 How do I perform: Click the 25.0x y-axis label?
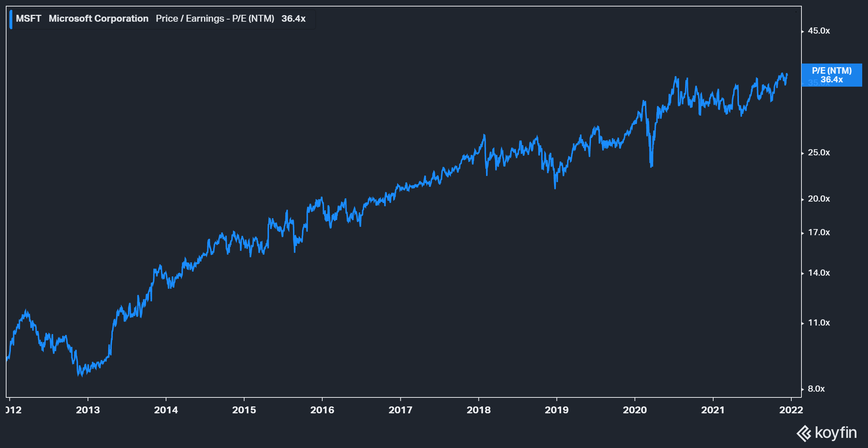click(x=819, y=153)
